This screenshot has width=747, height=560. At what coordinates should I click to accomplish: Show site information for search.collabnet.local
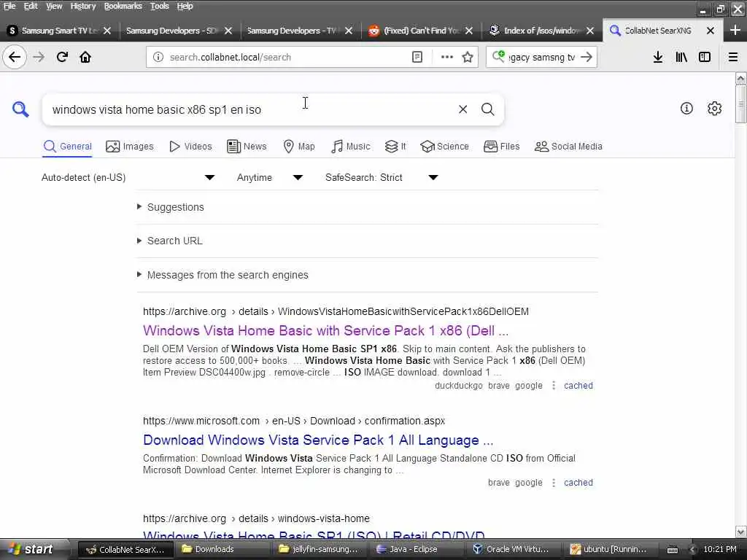(x=158, y=57)
